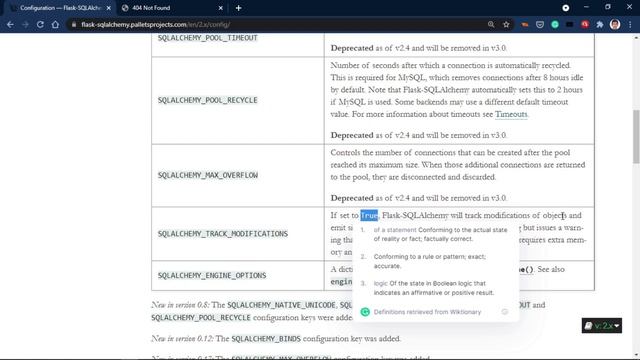The image size is (640, 360).
Task: Click the address bar URL
Action: pyautogui.click(x=156, y=24)
